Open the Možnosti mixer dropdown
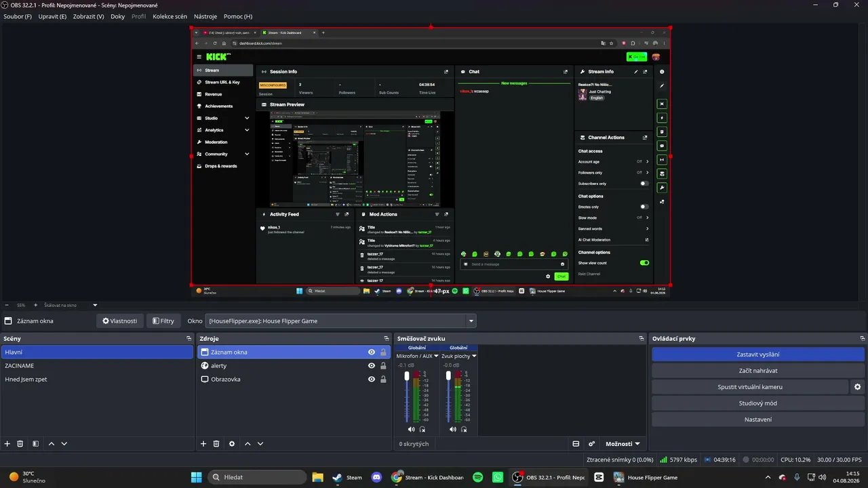This screenshot has width=868, height=488. coord(623,444)
